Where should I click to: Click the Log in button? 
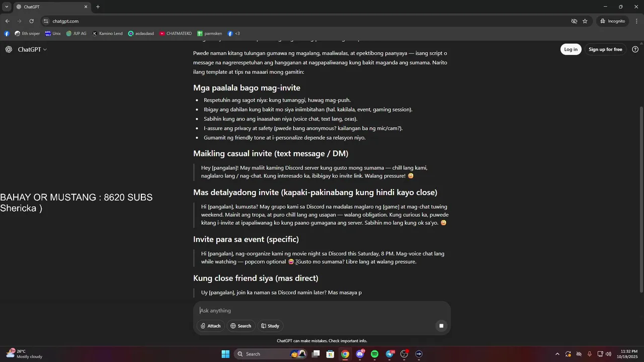pos(571,49)
